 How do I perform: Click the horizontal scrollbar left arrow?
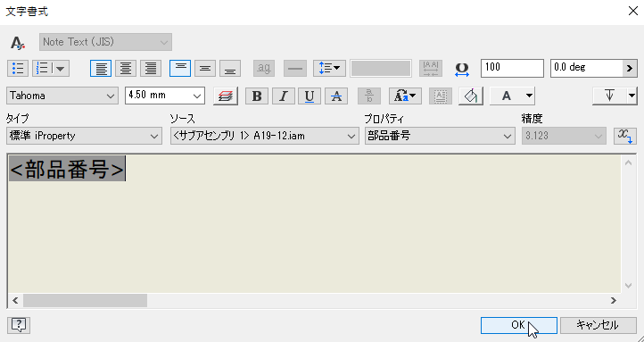(15, 301)
